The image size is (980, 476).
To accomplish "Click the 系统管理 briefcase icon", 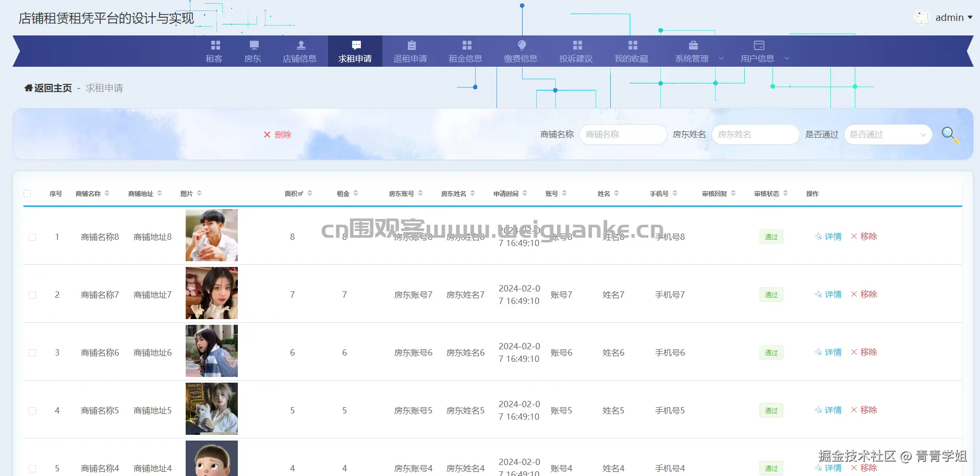I will (x=693, y=45).
